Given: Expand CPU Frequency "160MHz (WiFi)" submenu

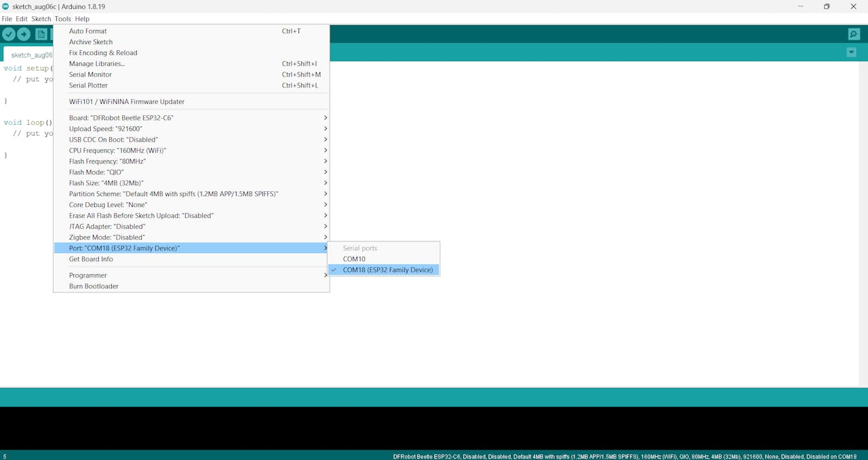Looking at the screenshot, I should (x=191, y=151).
